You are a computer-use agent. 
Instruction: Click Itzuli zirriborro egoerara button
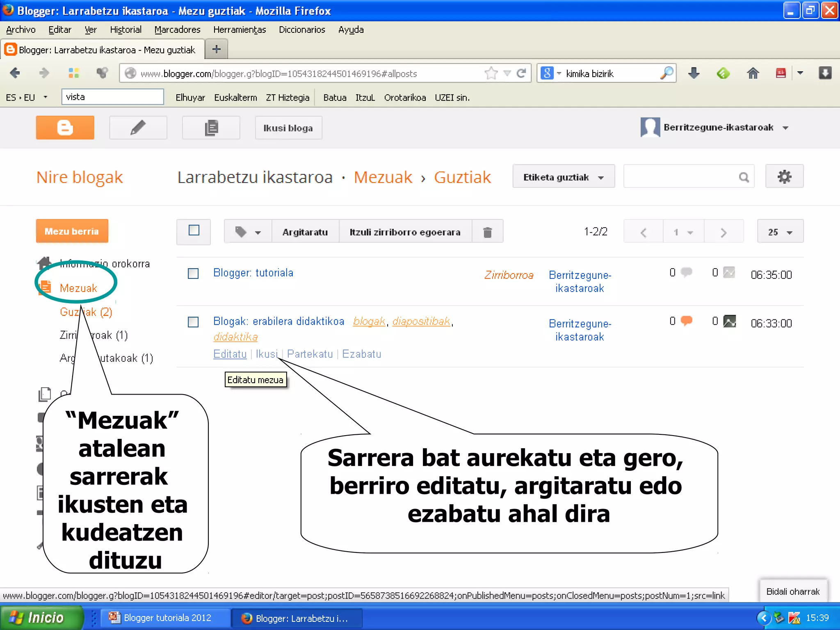(405, 232)
